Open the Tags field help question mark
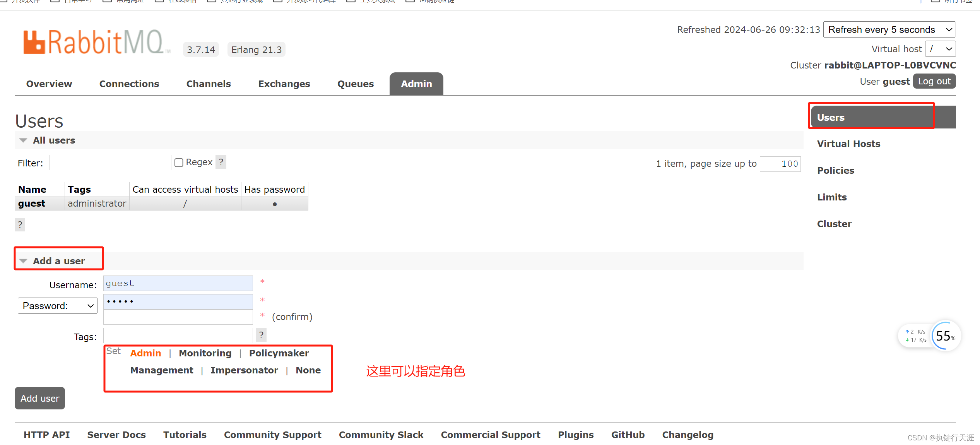 click(x=261, y=335)
